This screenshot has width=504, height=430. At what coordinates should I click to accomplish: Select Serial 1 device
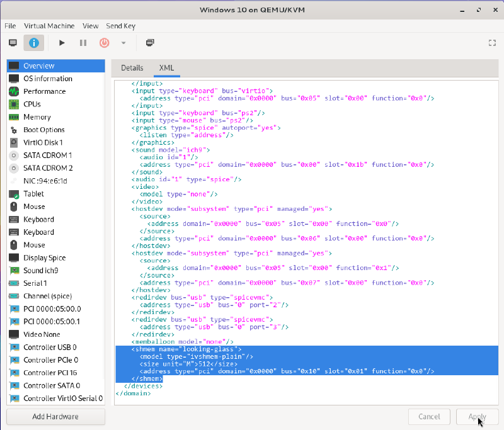point(56,283)
